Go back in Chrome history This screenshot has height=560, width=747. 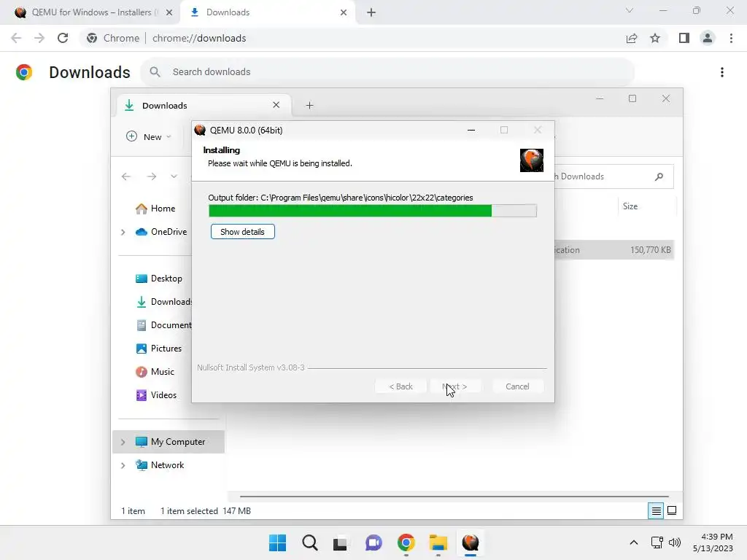pos(16,38)
